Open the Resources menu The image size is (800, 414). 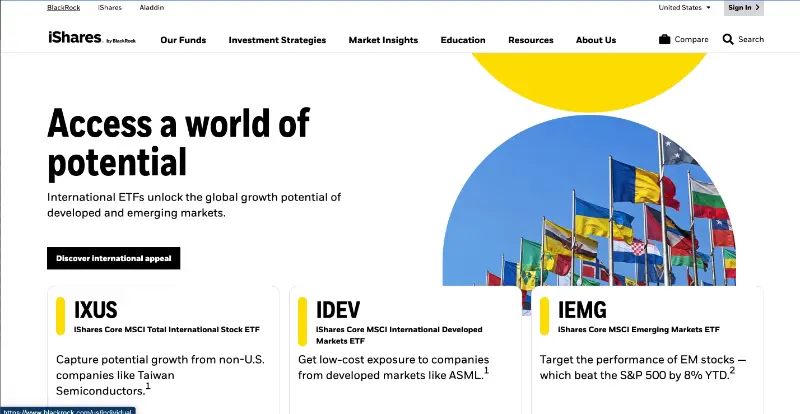531,40
